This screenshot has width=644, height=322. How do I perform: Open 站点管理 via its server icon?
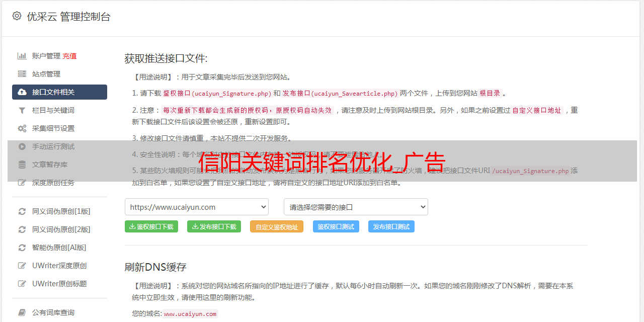click(x=22, y=74)
